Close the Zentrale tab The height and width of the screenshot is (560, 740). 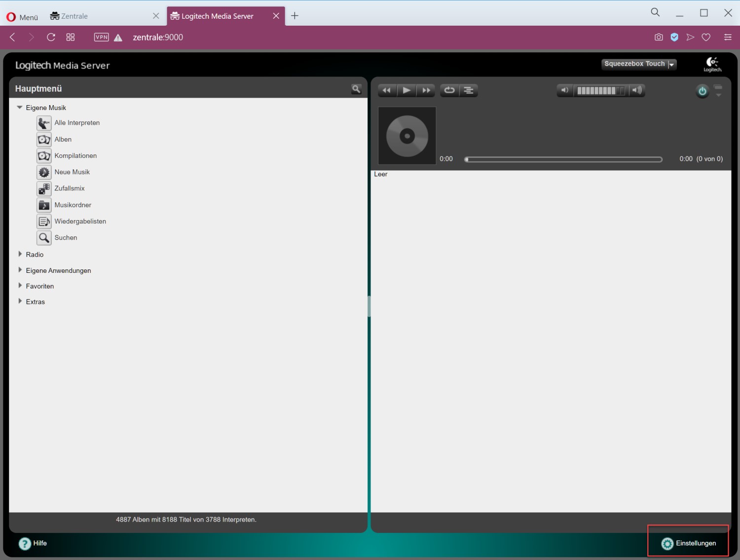[156, 16]
